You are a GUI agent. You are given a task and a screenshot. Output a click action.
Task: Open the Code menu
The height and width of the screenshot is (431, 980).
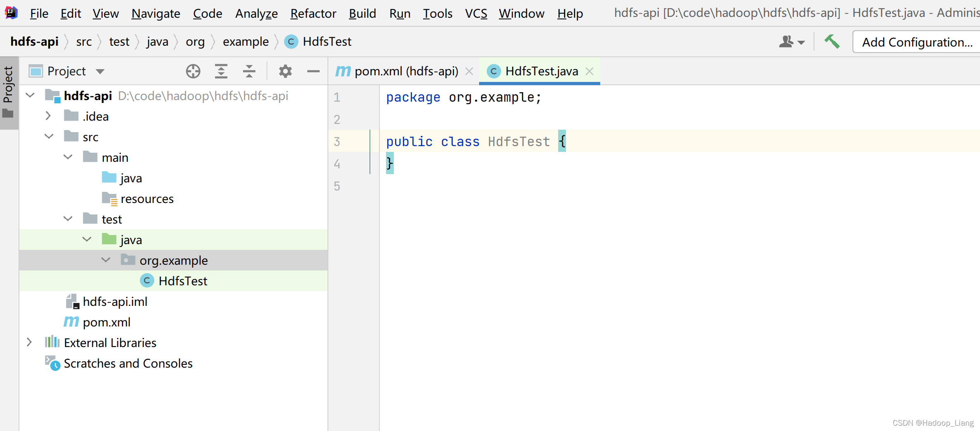pyautogui.click(x=208, y=14)
